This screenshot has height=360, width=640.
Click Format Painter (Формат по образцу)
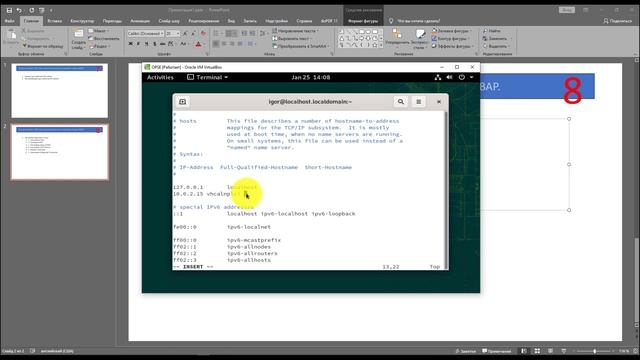point(42,46)
